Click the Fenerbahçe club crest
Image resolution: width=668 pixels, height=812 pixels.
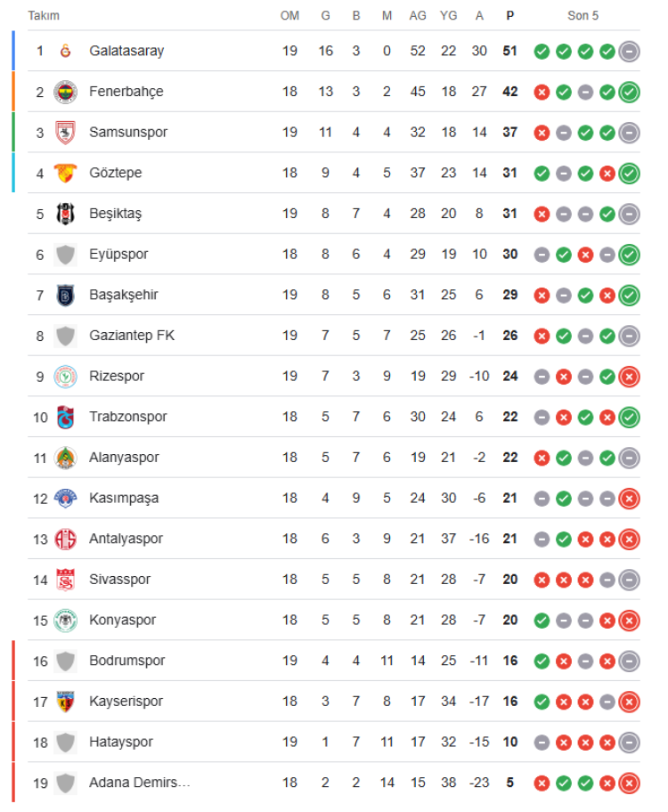pyautogui.click(x=65, y=92)
